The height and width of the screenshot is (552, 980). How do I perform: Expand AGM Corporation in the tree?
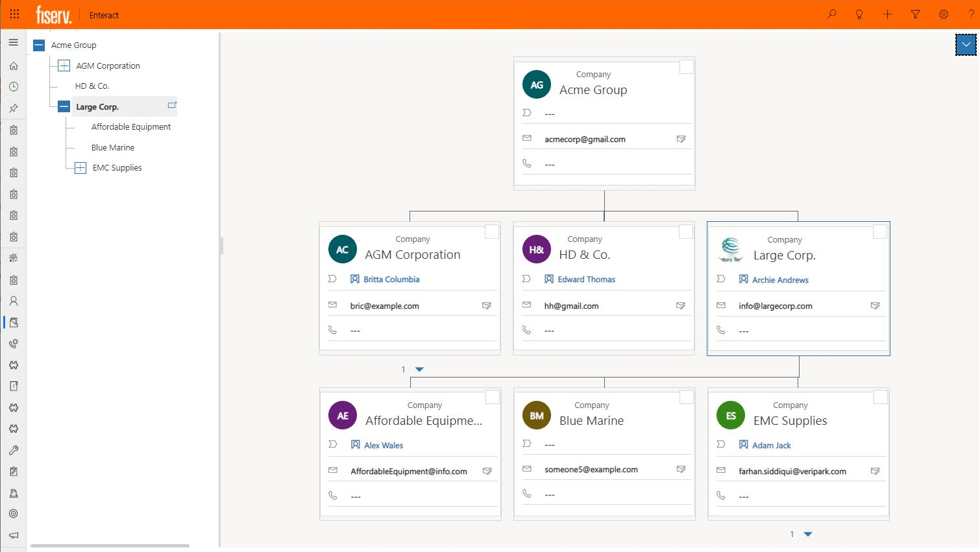[x=63, y=65]
